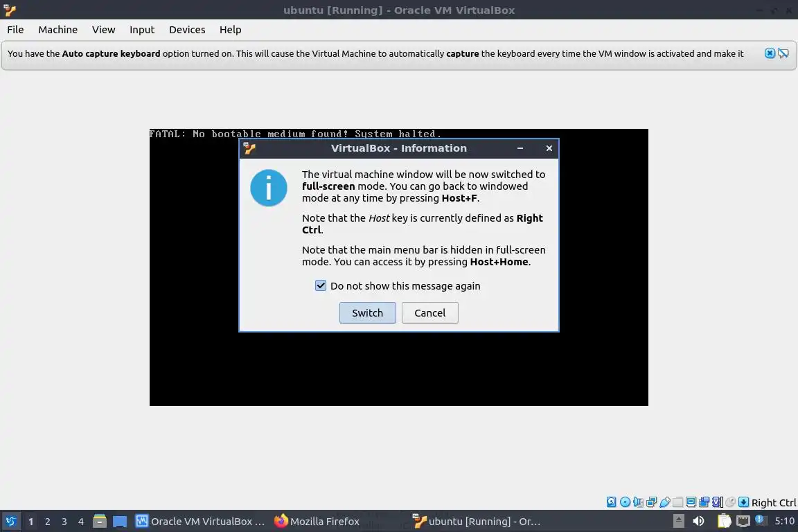This screenshot has width=798, height=532.
Task: Click the Cancel button
Action: [x=430, y=312]
